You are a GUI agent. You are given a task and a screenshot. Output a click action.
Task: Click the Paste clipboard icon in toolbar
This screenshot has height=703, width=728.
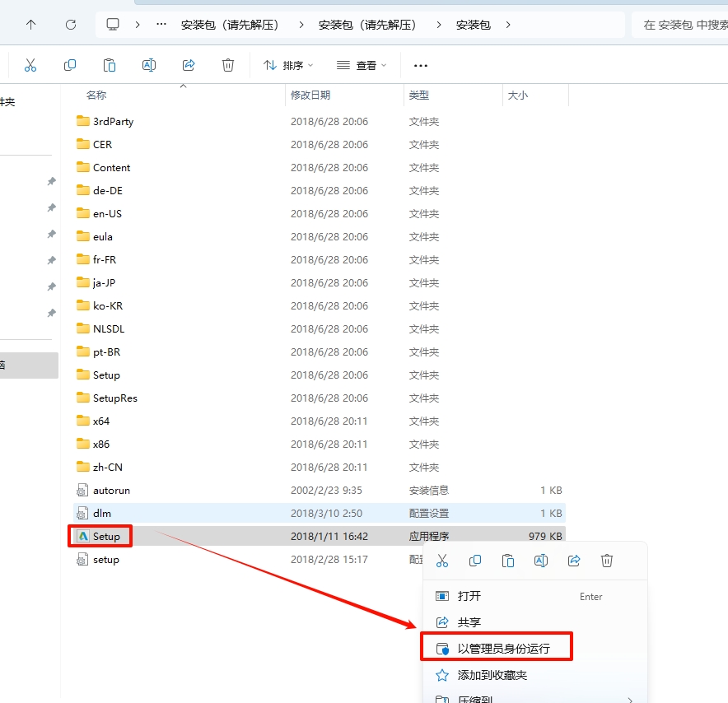click(110, 65)
